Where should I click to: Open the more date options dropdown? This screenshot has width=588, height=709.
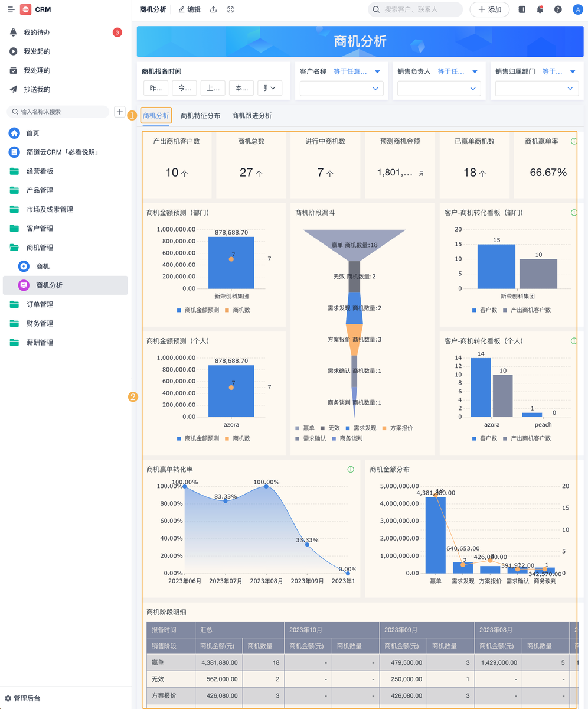(x=270, y=88)
